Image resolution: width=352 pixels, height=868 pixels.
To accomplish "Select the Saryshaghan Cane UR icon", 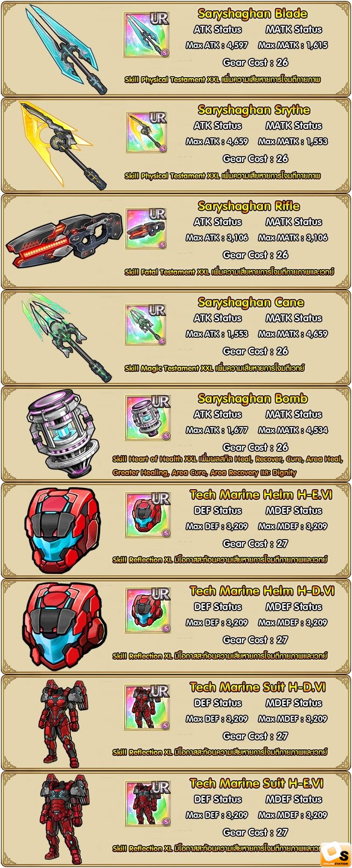I will click(x=146, y=325).
